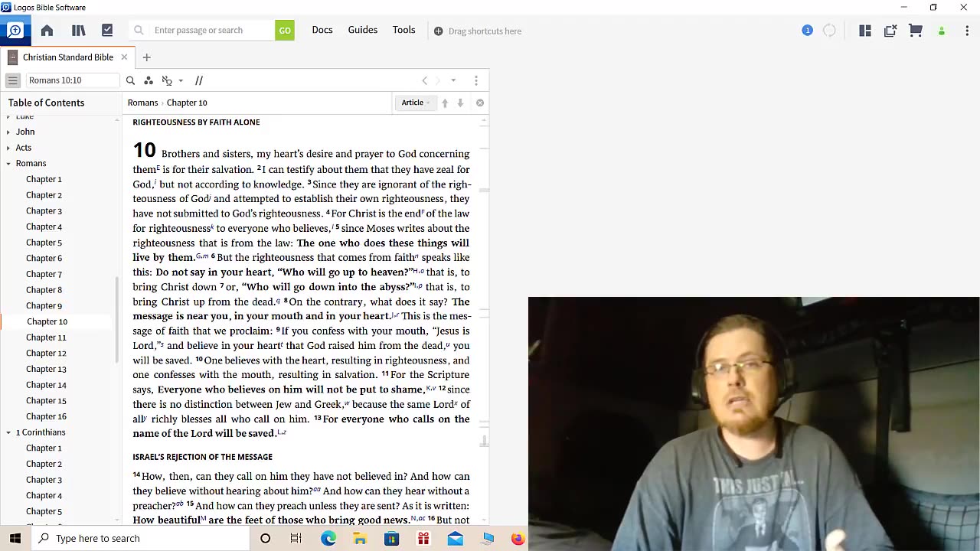The width and height of the screenshot is (980, 551).
Task: Open the Tools menu
Action: (x=404, y=30)
